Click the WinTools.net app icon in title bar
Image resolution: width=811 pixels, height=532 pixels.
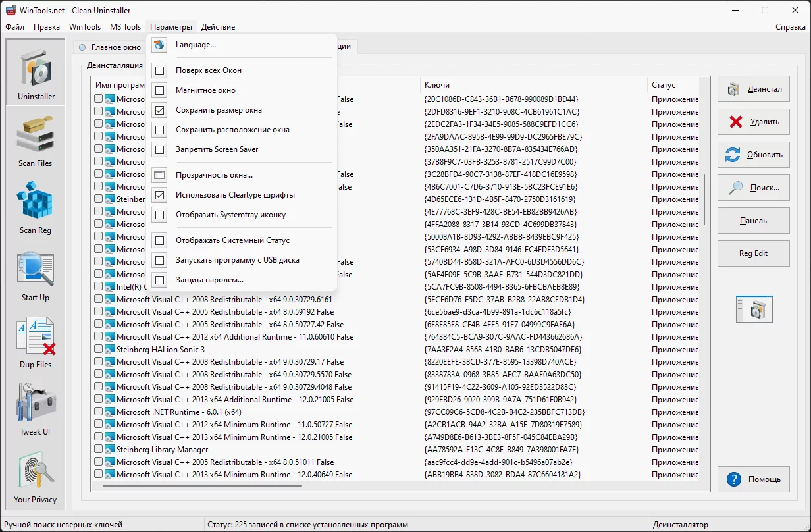11,10
